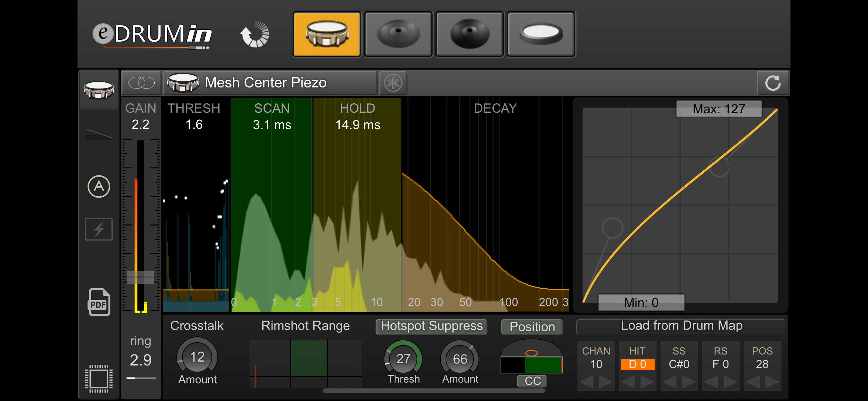Click the lightning bolt sidebar icon
Viewport: 868px width, 401px height.
99,230
